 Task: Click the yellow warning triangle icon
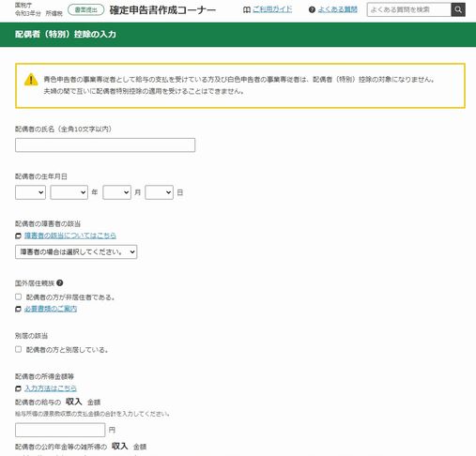31,80
